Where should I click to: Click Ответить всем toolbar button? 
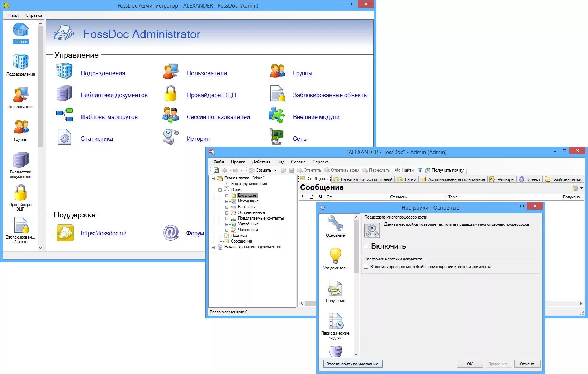click(x=342, y=170)
